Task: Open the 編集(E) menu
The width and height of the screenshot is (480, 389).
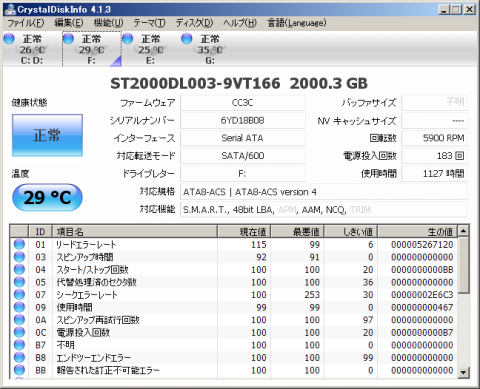Action: 69,23
